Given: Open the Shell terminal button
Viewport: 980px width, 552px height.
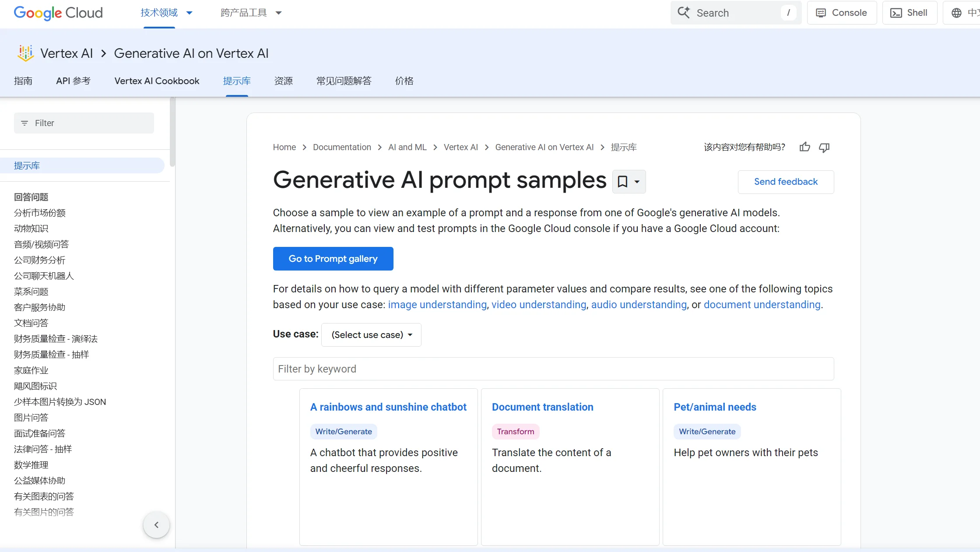Looking at the screenshot, I should tap(909, 13).
